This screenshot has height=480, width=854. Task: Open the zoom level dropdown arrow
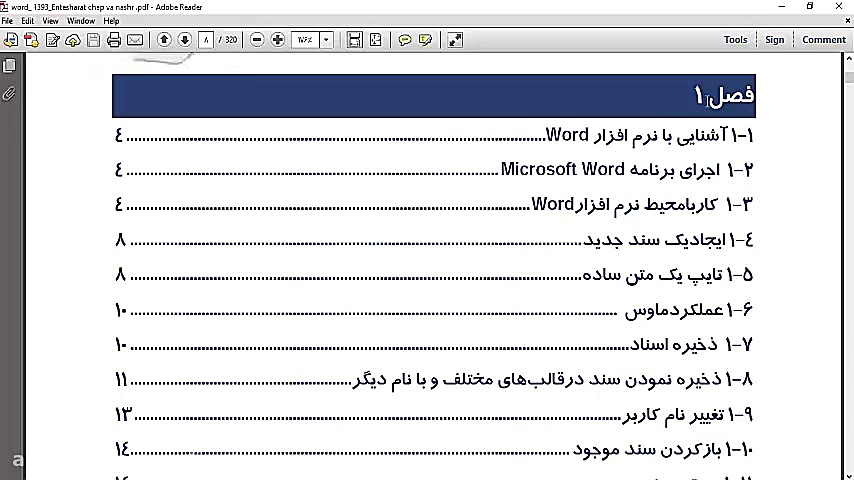tap(326, 40)
